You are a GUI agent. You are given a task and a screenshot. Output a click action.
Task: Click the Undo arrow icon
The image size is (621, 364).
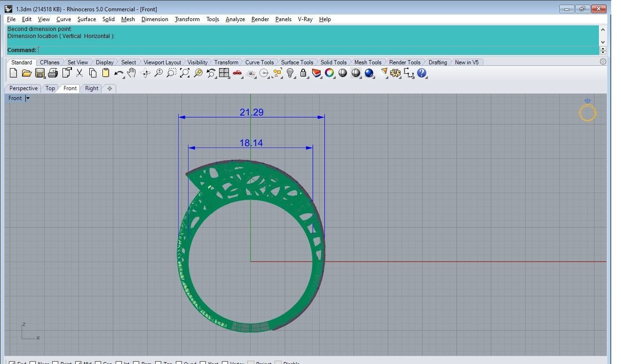[119, 73]
